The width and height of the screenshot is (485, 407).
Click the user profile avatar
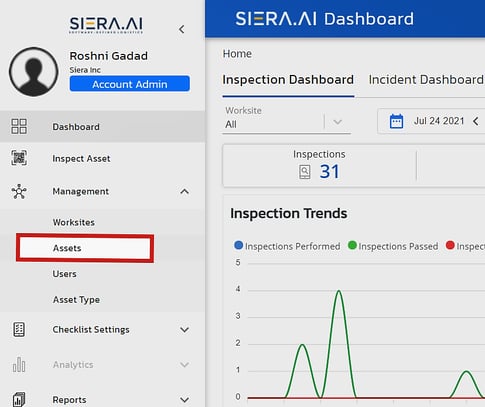[34, 72]
